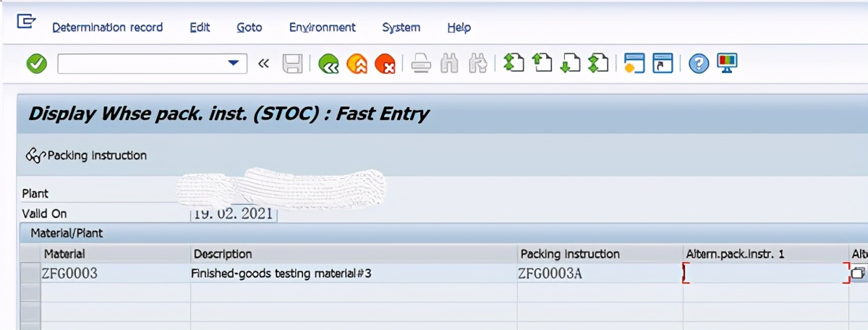Select the Description column header
The image size is (868, 330).
[354, 254]
